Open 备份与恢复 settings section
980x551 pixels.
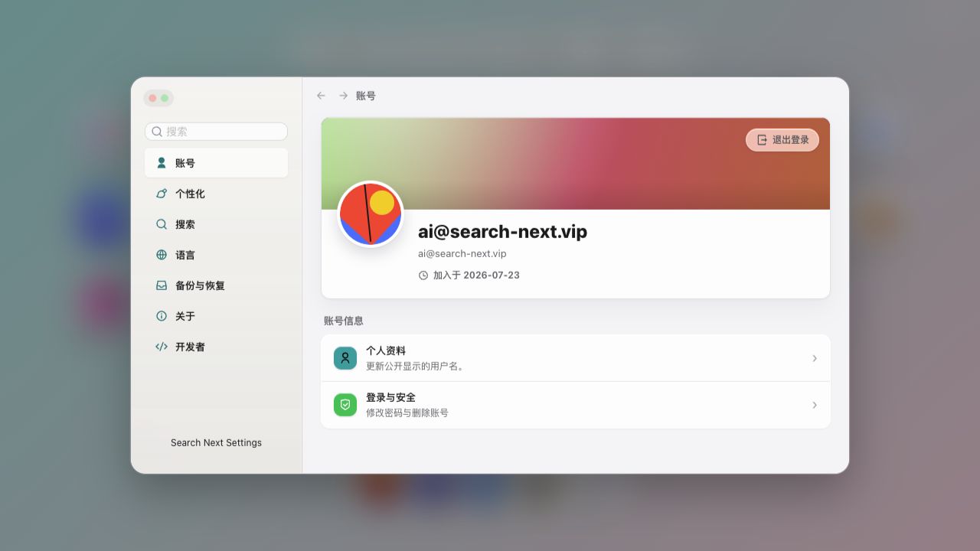[216, 285]
